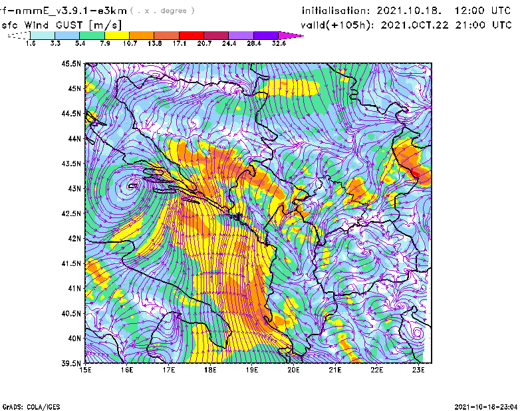The width and height of the screenshot is (532, 411).
Task: Click the 7.9 legend value
Action: (105, 43)
